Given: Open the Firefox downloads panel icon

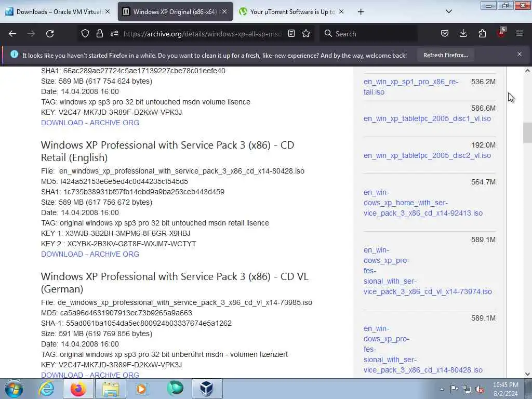Looking at the screenshot, I should [x=463, y=34].
